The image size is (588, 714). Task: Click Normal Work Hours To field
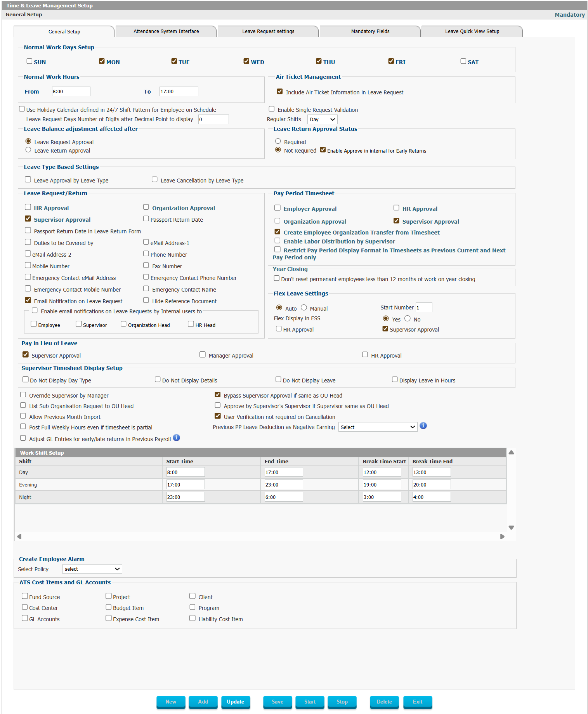(x=179, y=91)
